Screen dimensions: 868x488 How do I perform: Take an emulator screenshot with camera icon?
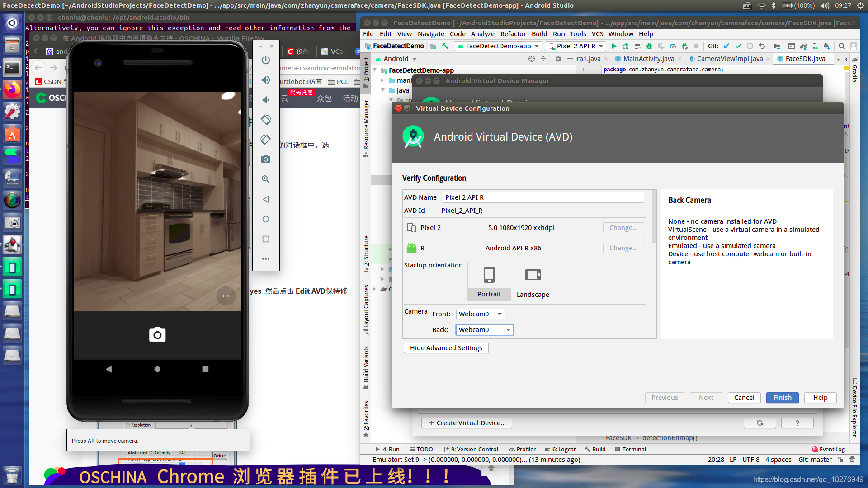click(266, 160)
